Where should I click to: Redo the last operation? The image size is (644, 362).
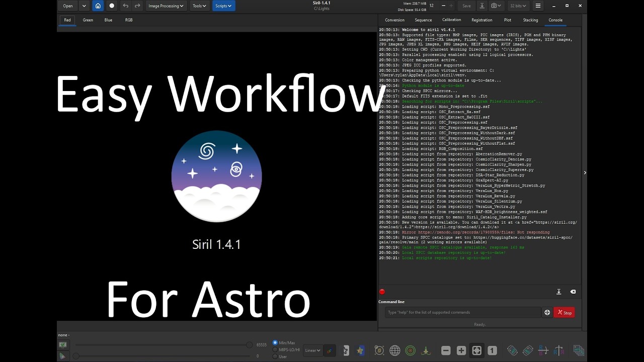[137, 6]
